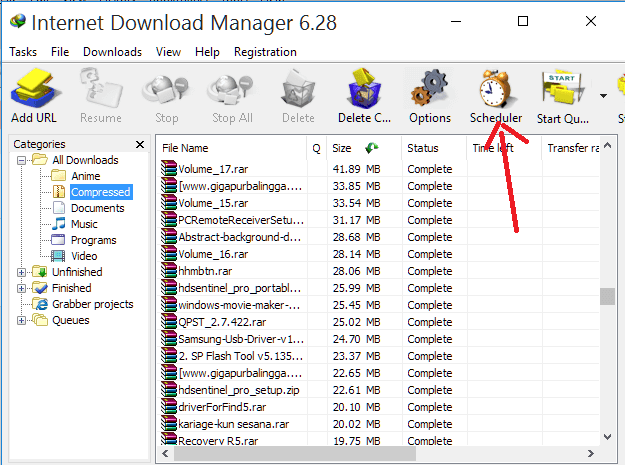Click the Music category note icon
Image resolution: width=625 pixels, height=465 pixels.
(59, 224)
